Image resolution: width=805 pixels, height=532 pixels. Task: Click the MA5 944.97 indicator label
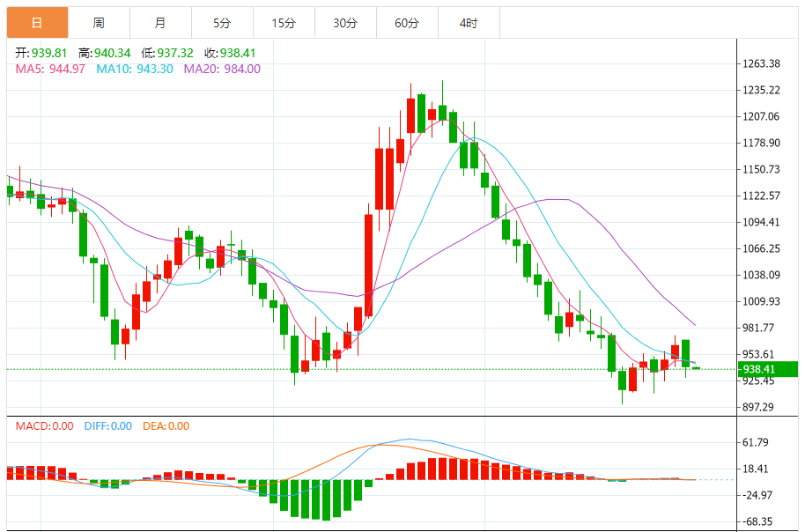tap(50, 69)
